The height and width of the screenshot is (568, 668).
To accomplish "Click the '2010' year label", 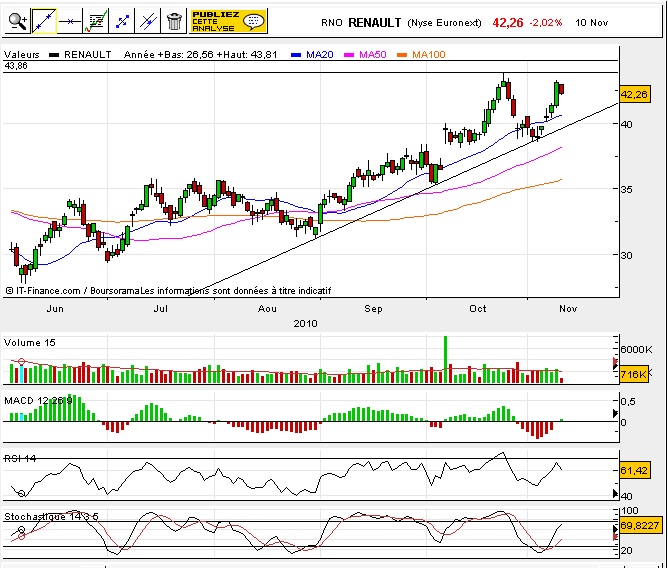I will click(x=305, y=323).
